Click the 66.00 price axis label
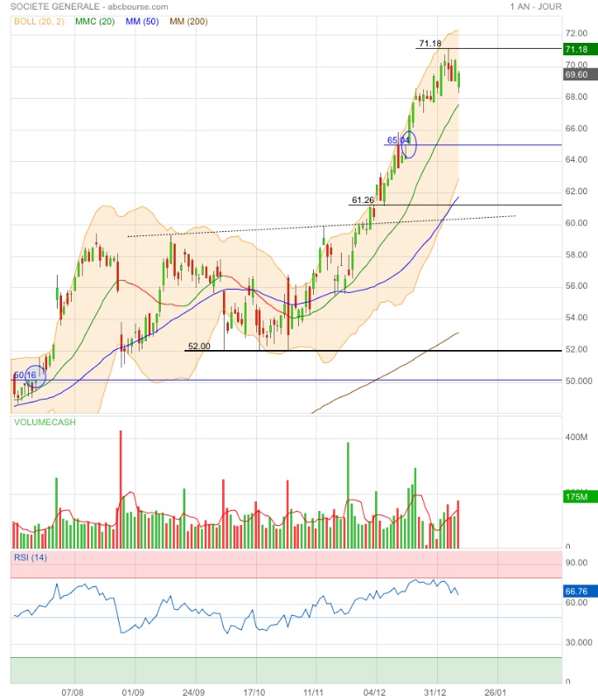 [x=576, y=128]
